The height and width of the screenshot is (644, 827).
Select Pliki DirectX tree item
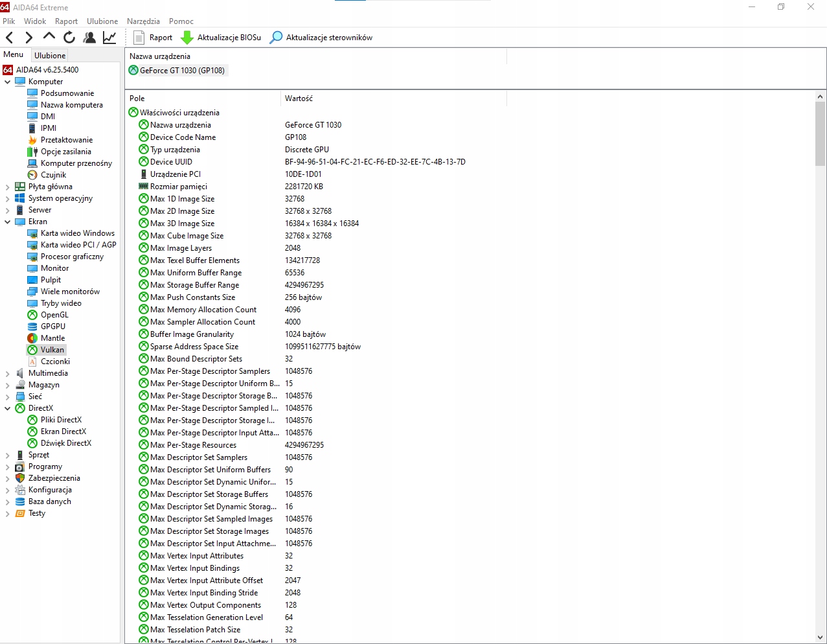point(55,420)
